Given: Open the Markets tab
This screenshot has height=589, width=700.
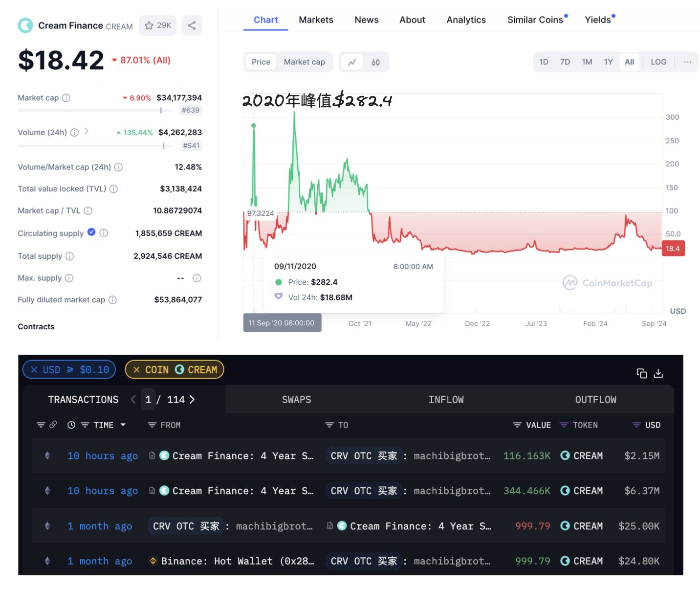Looking at the screenshot, I should pyautogui.click(x=316, y=20).
